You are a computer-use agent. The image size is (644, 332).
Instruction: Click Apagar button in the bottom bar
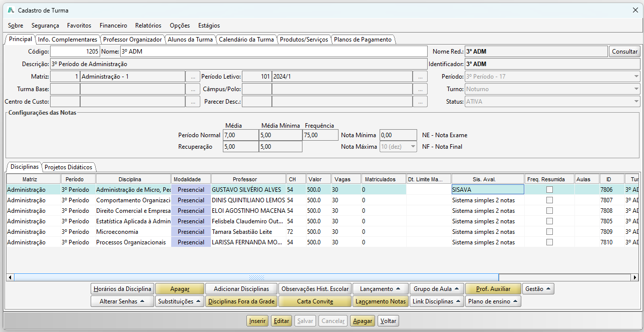pyautogui.click(x=362, y=321)
